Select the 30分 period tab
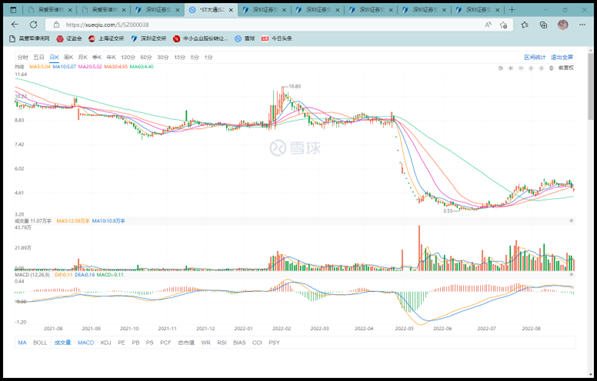Screen dimensions: 597x381 pyautogui.click(x=163, y=57)
